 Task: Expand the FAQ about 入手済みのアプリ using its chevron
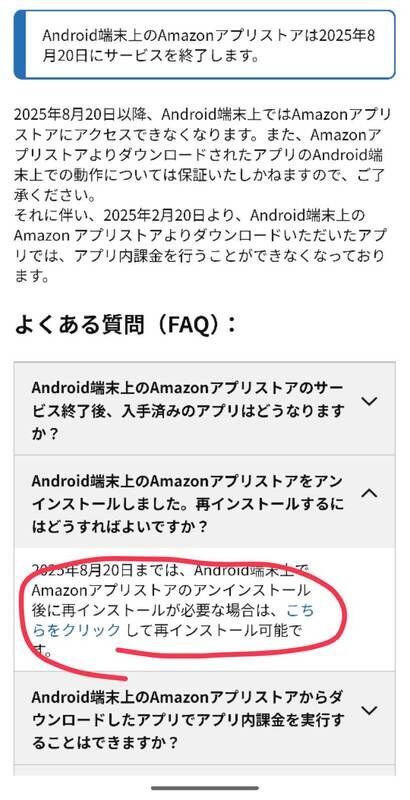[x=369, y=402]
